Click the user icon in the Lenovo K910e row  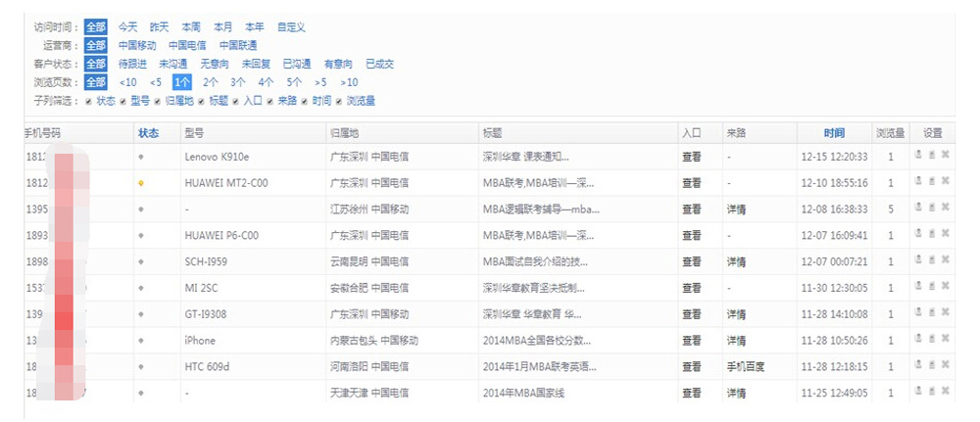click(x=917, y=155)
